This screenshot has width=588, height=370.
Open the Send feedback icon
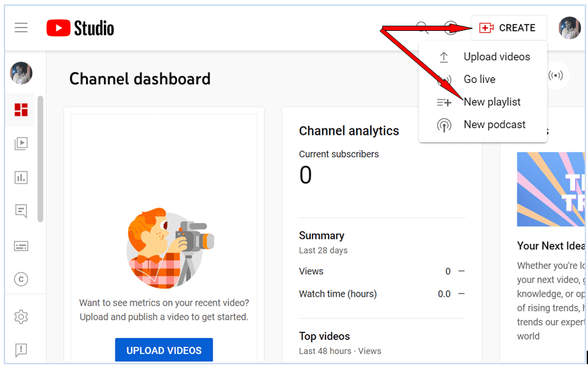tap(20, 350)
